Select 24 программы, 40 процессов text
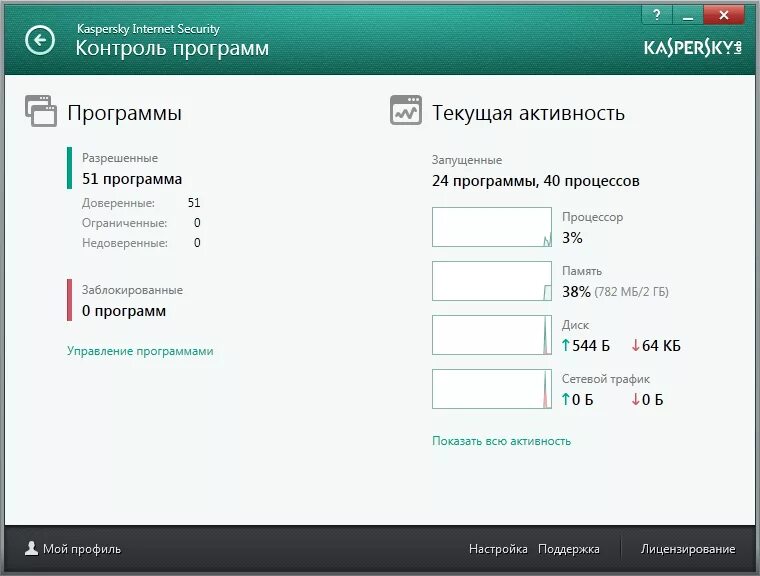Viewport: 760px width, 576px height. pyautogui.click(x=536, y=181)
